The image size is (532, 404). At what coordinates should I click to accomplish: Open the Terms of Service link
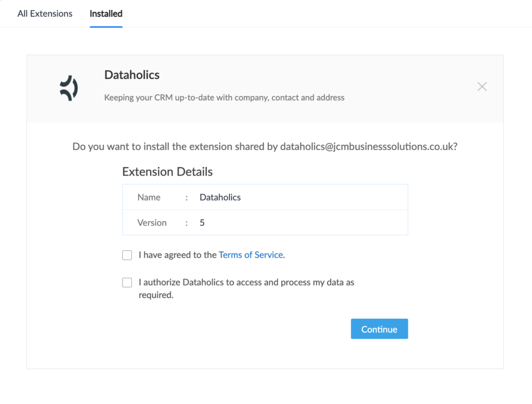[x=251, y=255]
